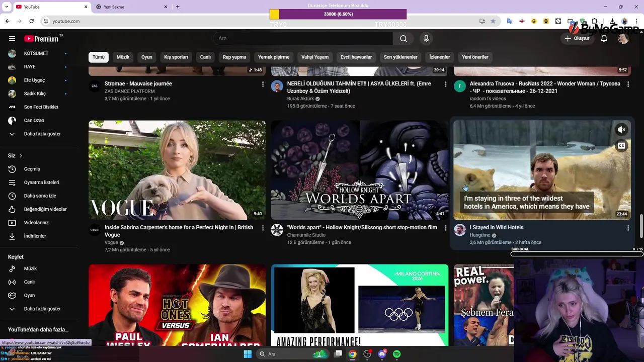Open options for Worlds apart video

coord(445,228)
